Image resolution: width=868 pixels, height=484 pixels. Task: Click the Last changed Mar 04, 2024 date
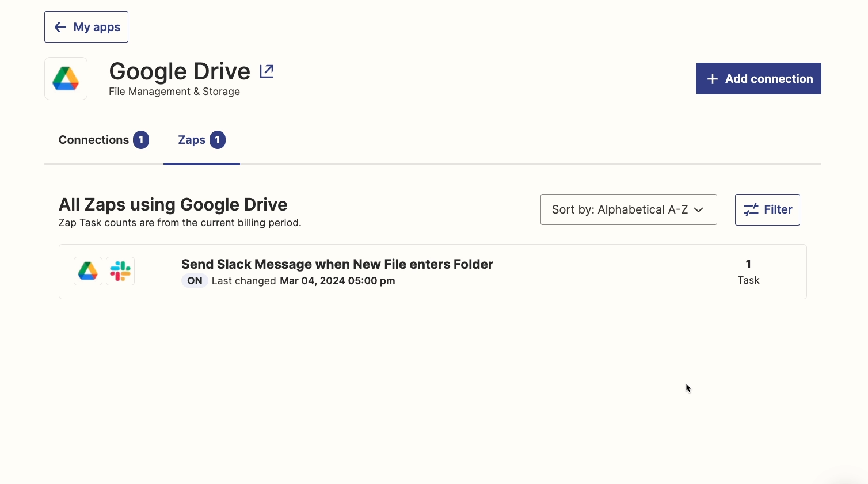point(303,281)
